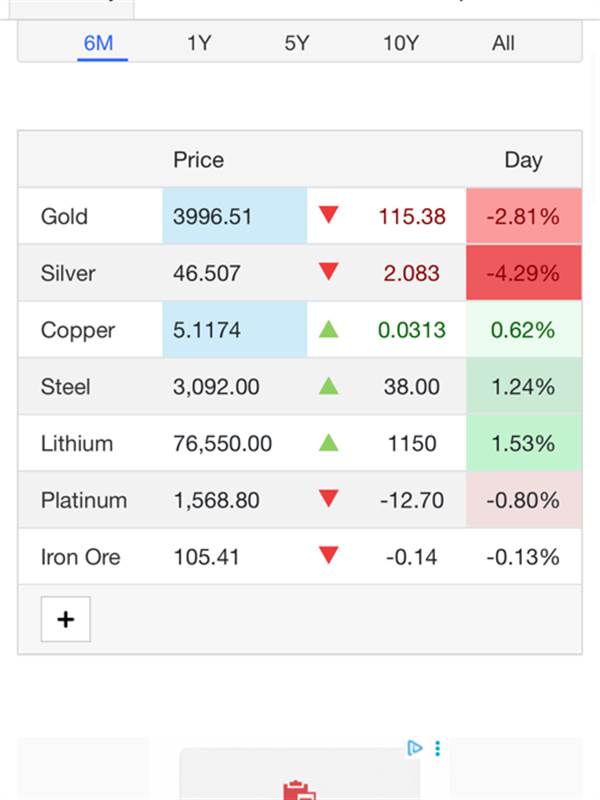Select the All time range tab

point(503,43)
